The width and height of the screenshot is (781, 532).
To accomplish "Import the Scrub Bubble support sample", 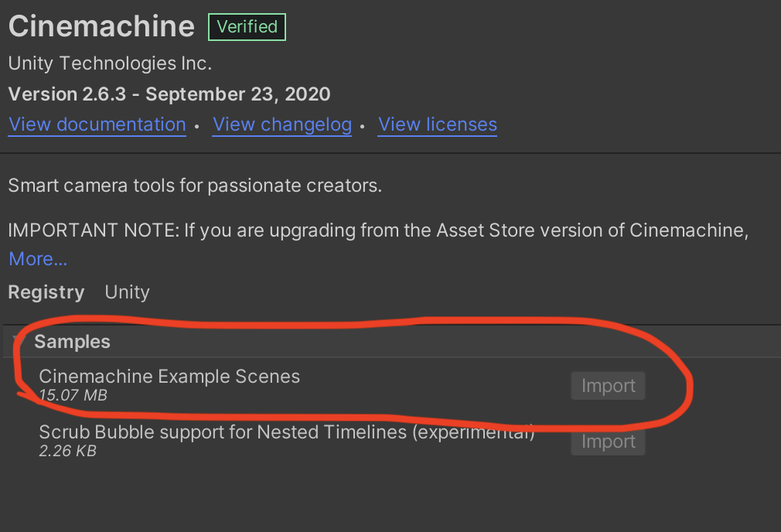I will 608,442.
